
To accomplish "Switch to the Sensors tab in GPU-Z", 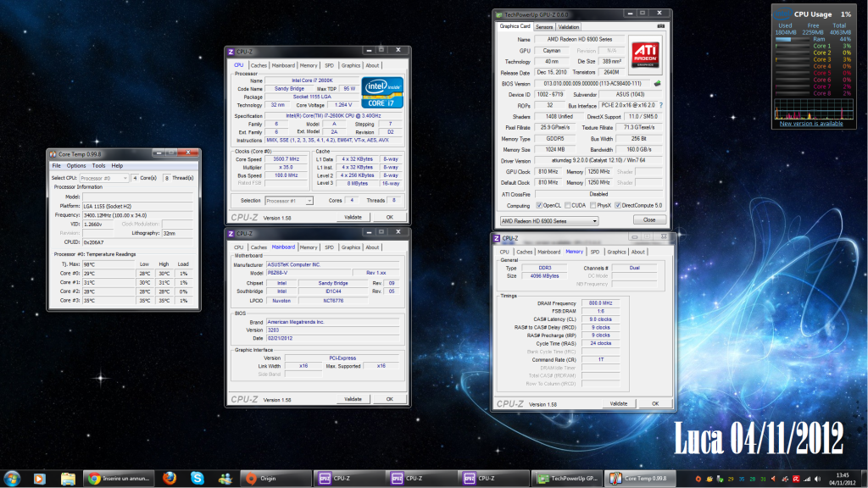I will pyautogui.click(x=544, y=26).
